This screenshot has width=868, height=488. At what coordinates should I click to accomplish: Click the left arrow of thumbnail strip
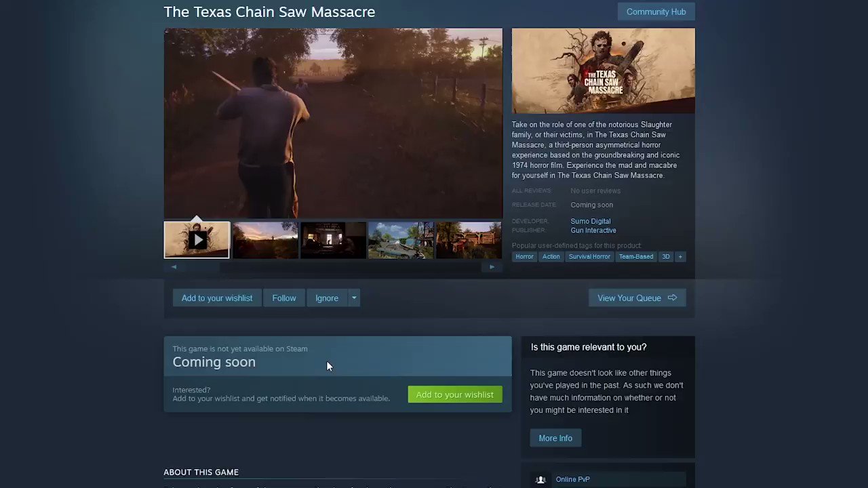[174, 267]
